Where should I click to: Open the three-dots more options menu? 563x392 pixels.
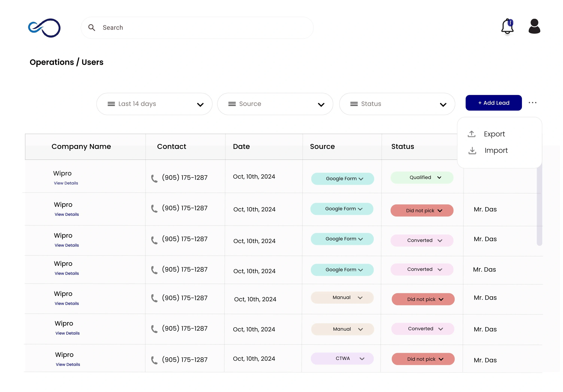532,103
